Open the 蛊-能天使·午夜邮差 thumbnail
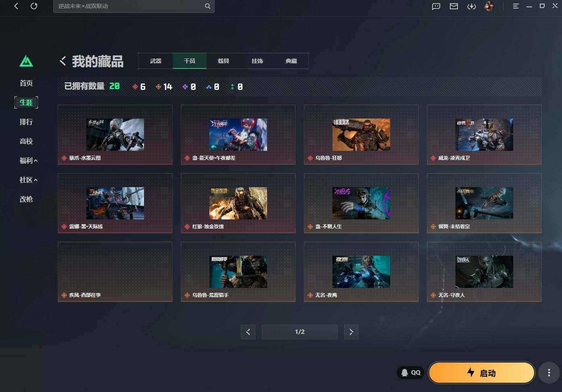Image resolution: width=562 pixels, height=392 pixels. (x=238, y=135)
